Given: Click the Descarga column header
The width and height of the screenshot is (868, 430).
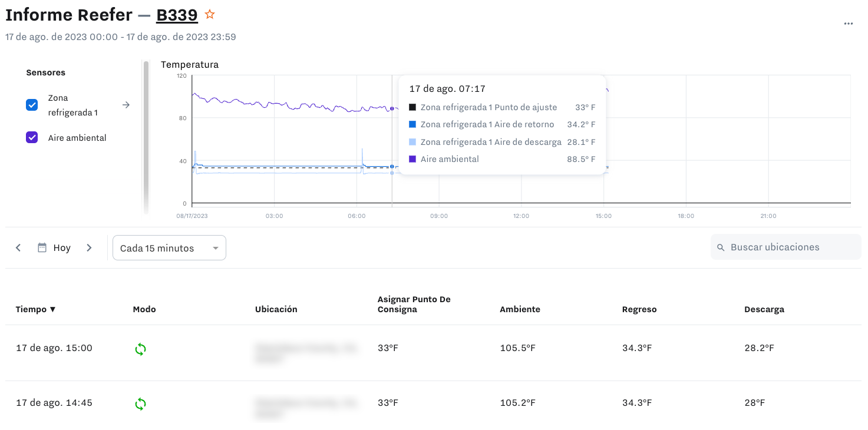Looking at the screenshot, I should tap(764, 309).
